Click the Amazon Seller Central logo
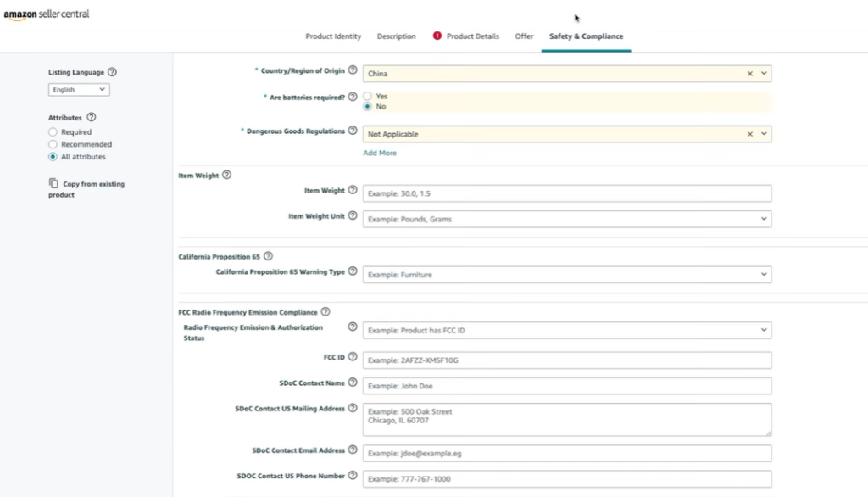868x497 pixels. [x=47, y=15]
